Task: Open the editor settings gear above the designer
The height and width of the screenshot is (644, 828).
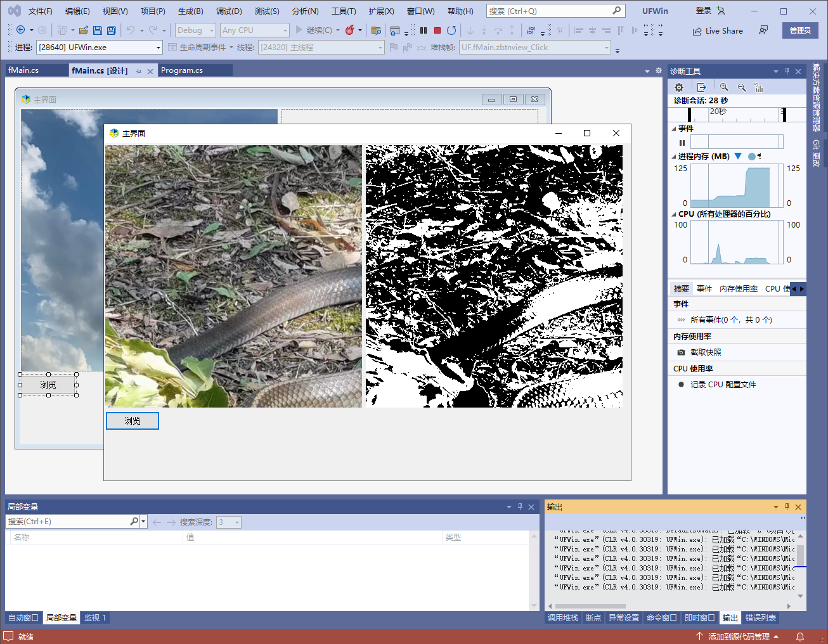Action: tap(659, 70)
